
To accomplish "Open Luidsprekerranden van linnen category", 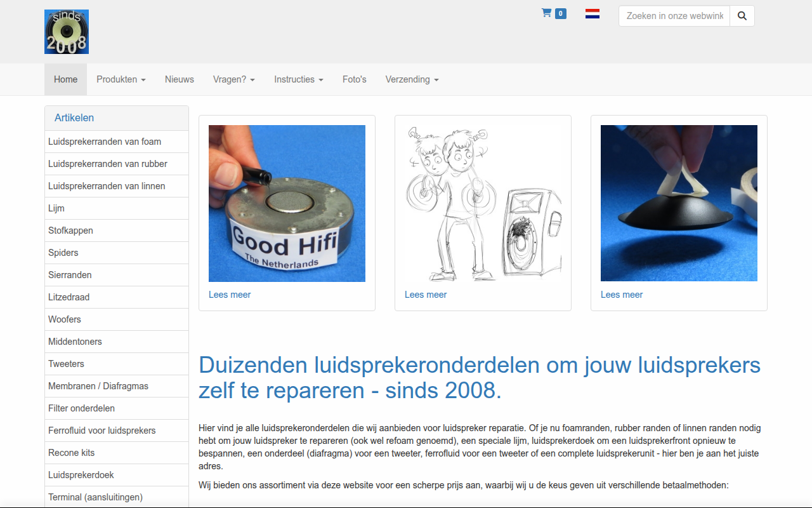I will 117,186.
